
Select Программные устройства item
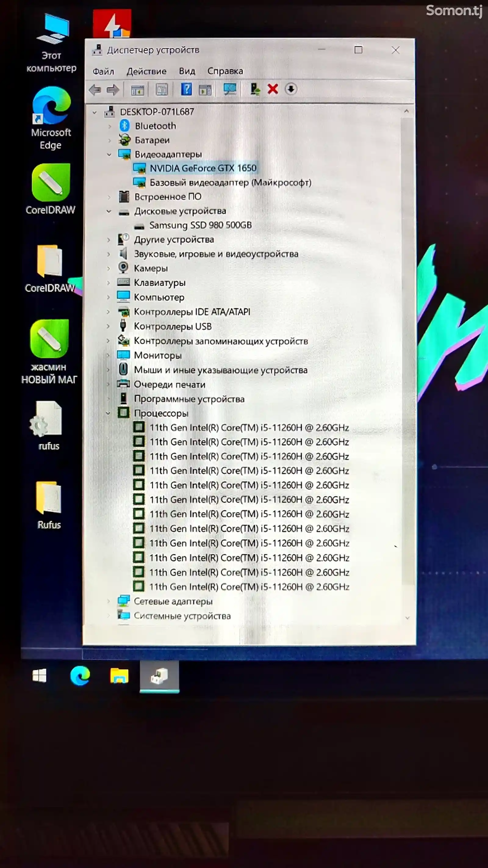pyautogui.click(x=189, y=399)
